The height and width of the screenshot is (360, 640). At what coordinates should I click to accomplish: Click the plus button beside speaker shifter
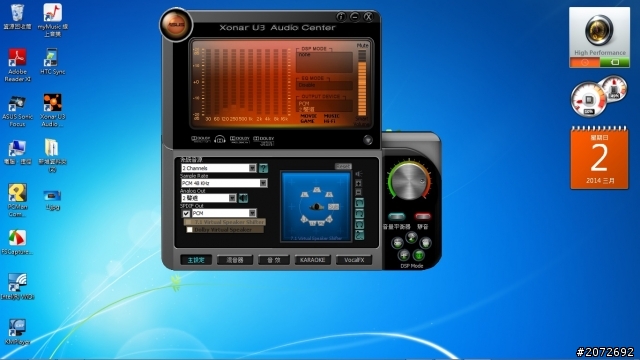(x=358, y=183)
